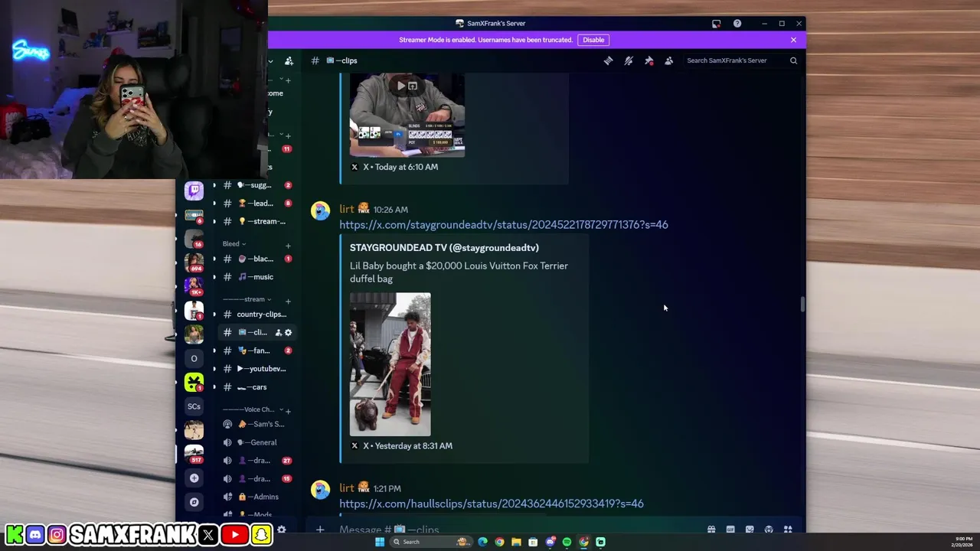Viewport: 980px width, 551px height.
Task: Open Microsoft Edge from the taskbar
Action: (x=482, y=542)
